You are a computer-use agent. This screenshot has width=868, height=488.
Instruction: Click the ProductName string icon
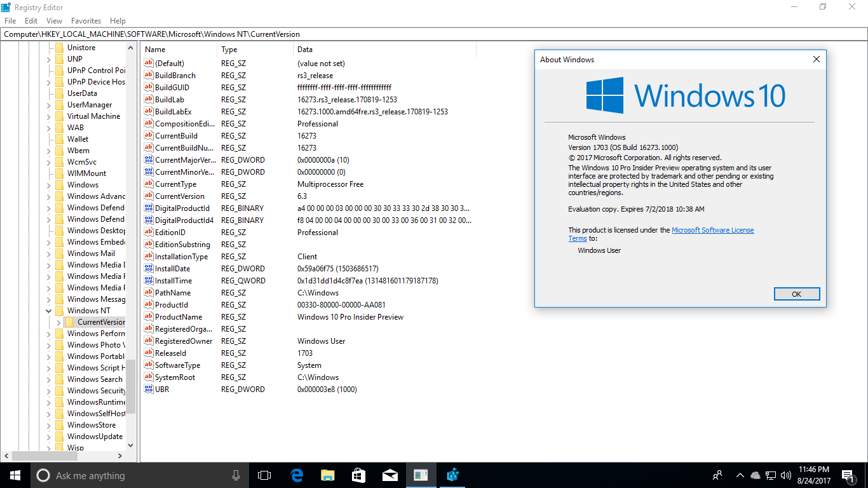(149, 316)
